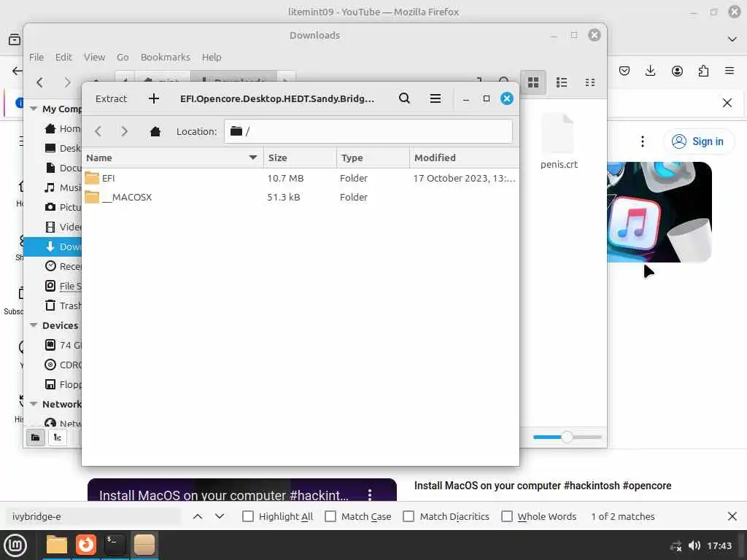Switch file manager to list view

tap(562, 82)
